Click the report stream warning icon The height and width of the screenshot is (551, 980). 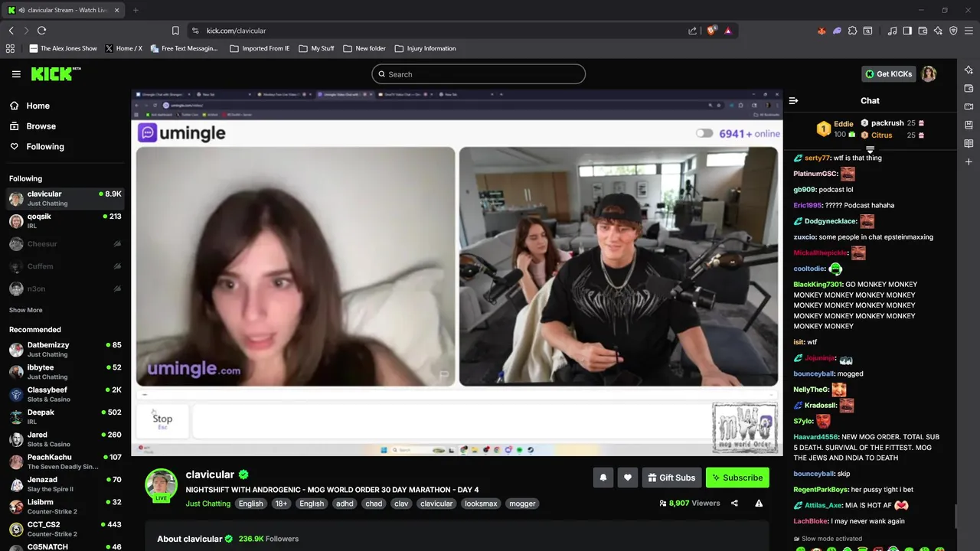click(759, 504)
